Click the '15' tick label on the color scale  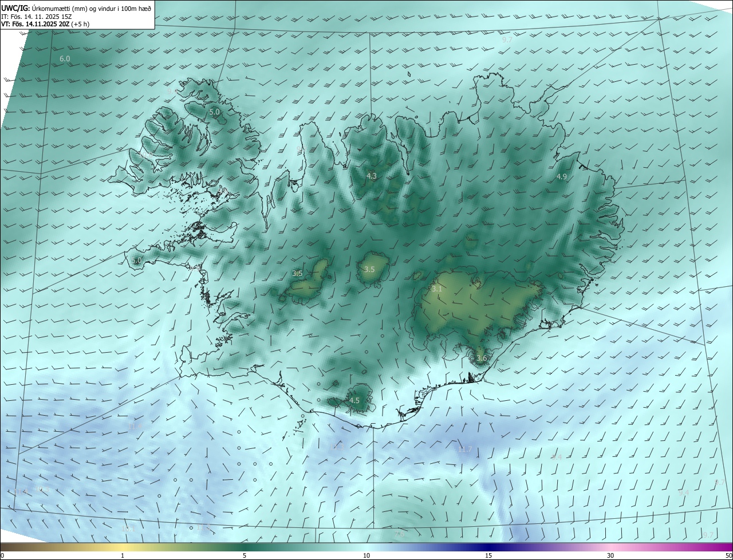click(x=488, y=555)
